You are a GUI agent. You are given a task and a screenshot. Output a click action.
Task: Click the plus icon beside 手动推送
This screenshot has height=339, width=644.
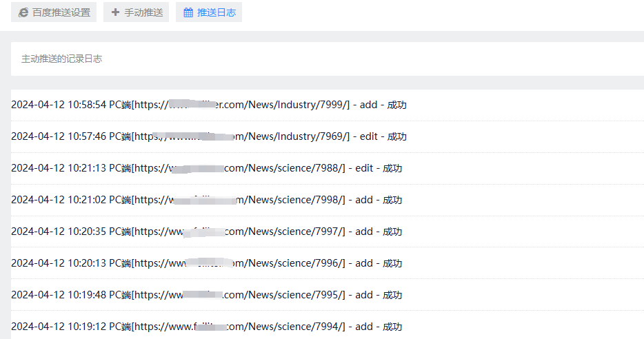(115, 12)
